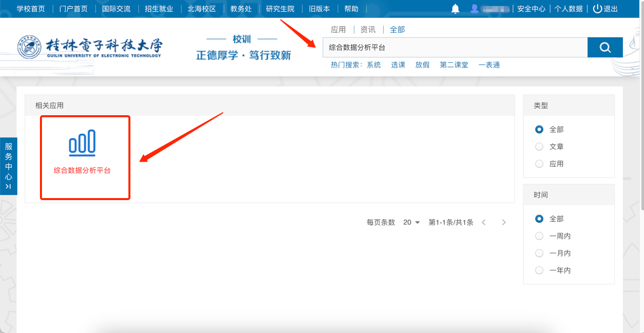The height and width of the screenshot is (333, 644).
Task: Click the Guilin University logo
Action: 90,47
